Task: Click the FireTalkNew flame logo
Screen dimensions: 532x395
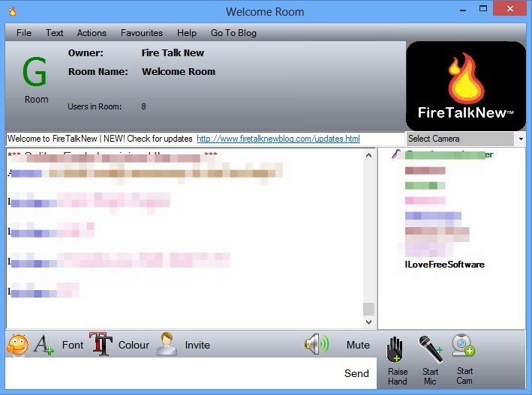Action: pyautogui.click(x=466, y=86)
